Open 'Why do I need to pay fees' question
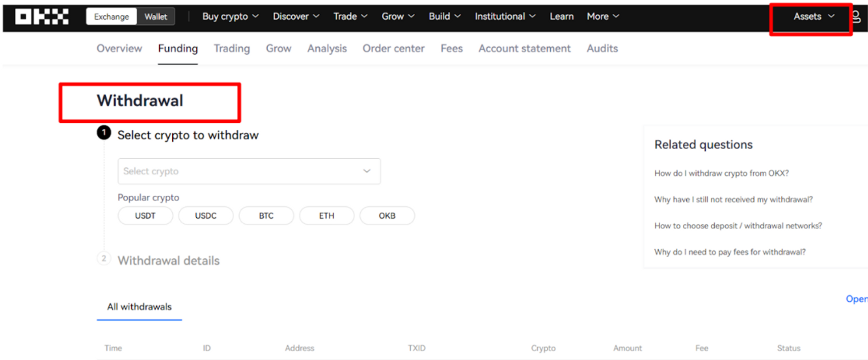The width and height of the screenshot is (868, 360). pos(730,252)
